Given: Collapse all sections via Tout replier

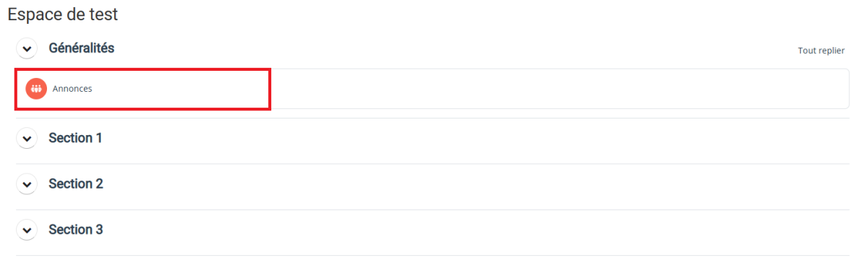Looking at the screenshot, I should pos(821,51).
